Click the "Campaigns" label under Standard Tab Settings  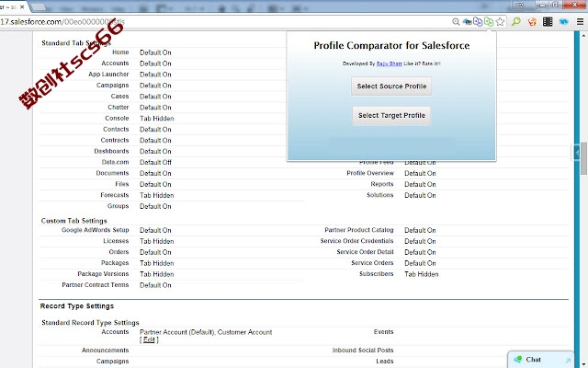coord(112,85)
